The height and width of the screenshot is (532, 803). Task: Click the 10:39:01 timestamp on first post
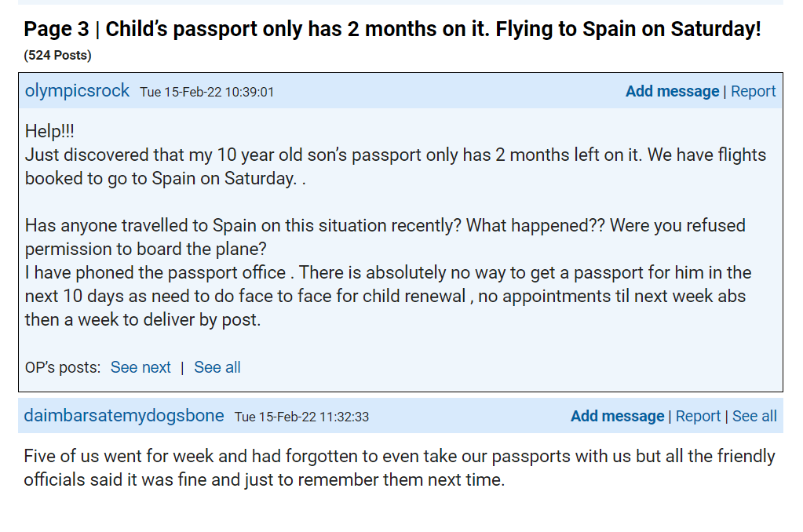tap(207, 92)
